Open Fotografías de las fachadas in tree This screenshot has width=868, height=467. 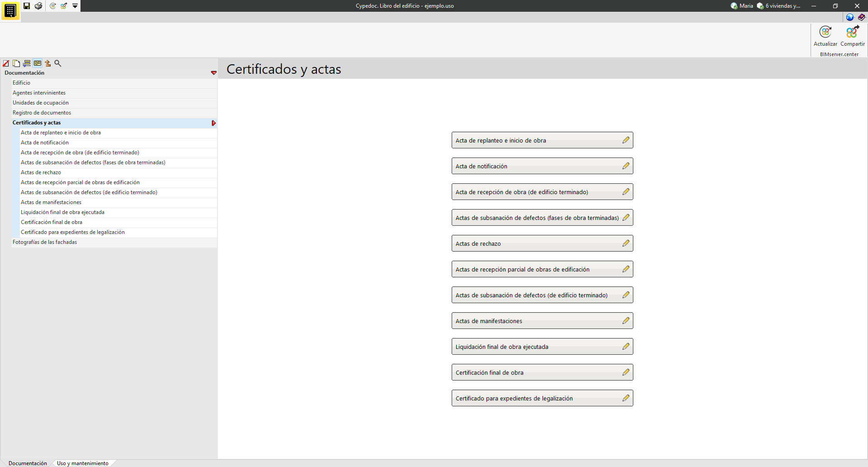pos(115,242)
